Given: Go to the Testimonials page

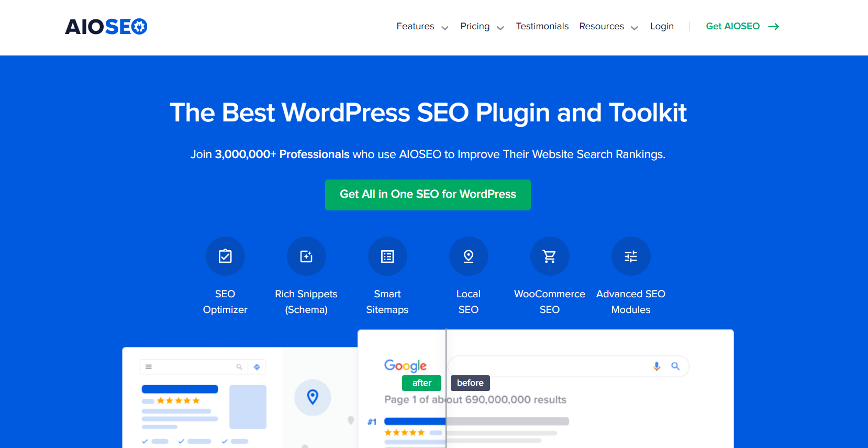Looking at the screenshot, I should tap(542, 27).
